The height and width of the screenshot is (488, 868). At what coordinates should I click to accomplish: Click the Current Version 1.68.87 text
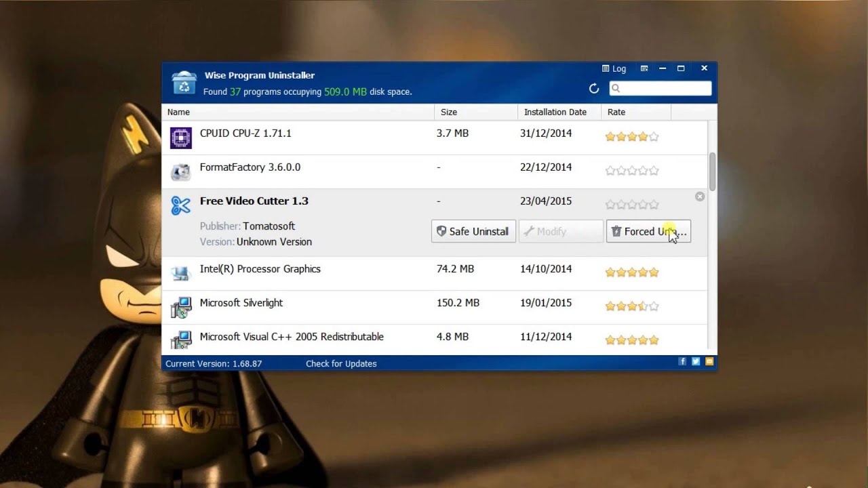tap(214, 363)
